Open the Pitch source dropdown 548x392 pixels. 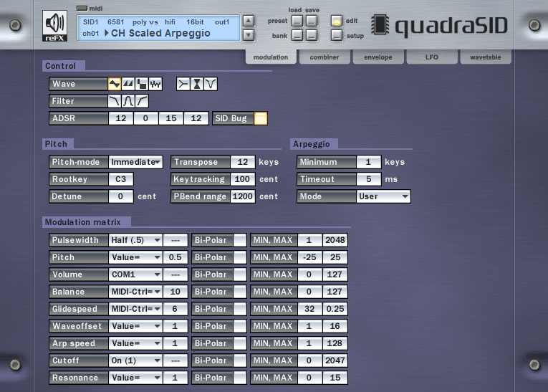pyautogui.click(x=135, y=257)
